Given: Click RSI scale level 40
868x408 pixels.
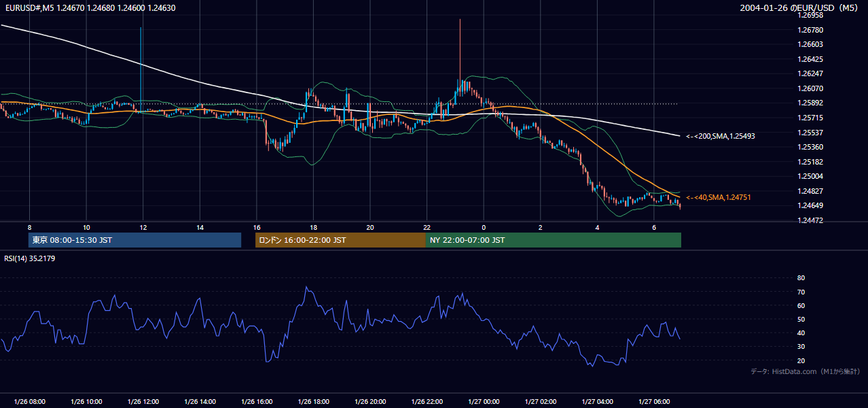Looking at the screenshot, I should (x=801, y=333).
